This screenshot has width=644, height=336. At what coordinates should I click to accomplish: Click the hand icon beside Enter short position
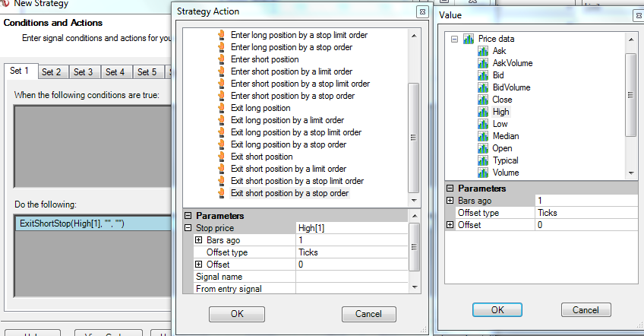[222, 59]
